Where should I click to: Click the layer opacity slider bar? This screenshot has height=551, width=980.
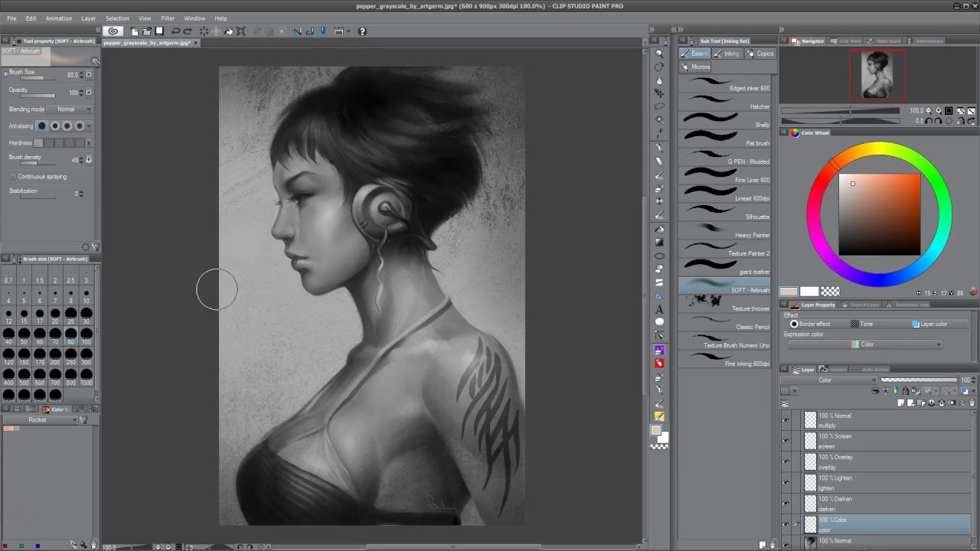919,380
